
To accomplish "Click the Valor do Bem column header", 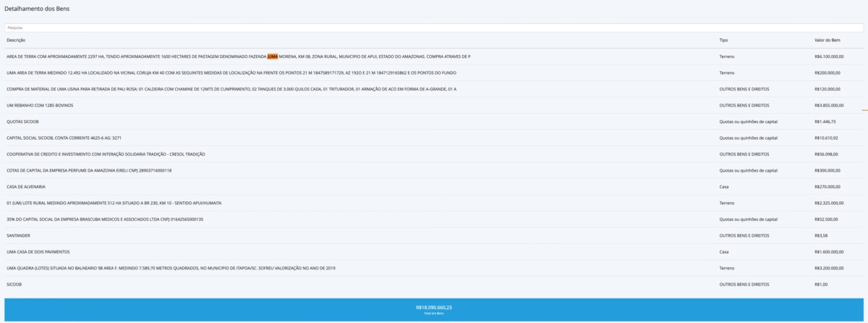I will 826,40.
